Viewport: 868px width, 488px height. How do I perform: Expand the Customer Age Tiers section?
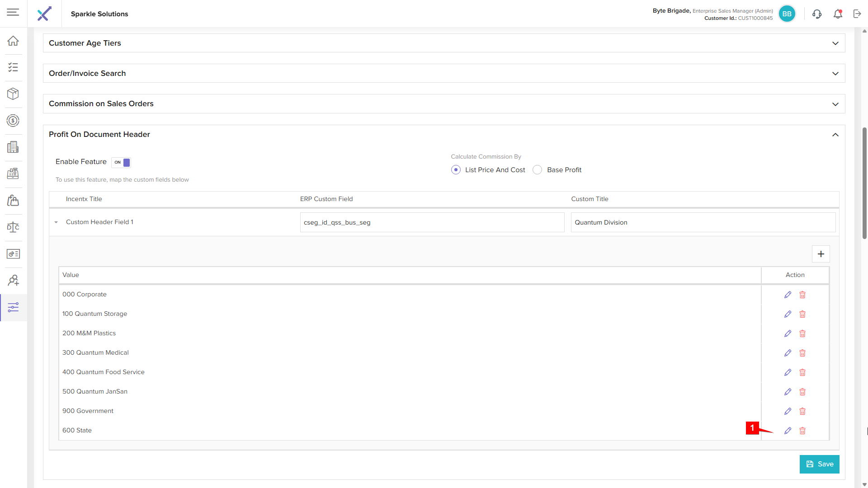coord(835,43)
